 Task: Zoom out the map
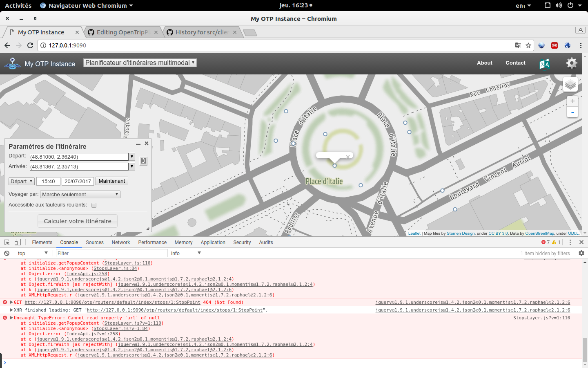572,112
